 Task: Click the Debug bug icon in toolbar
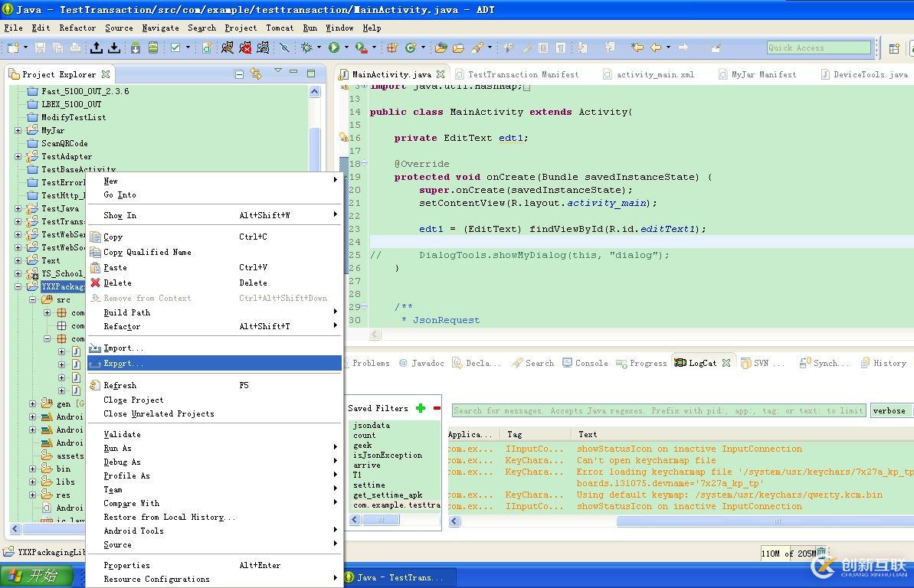(x=306, y=47)
